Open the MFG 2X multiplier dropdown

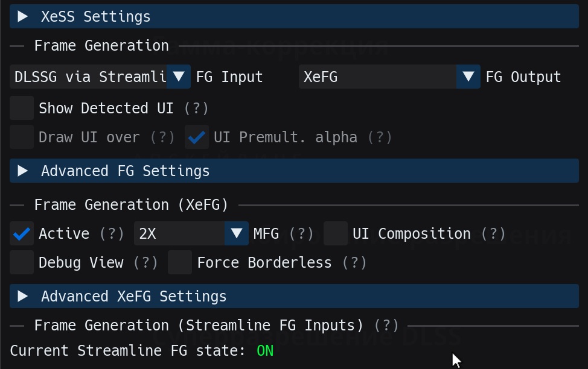(191, 233)
